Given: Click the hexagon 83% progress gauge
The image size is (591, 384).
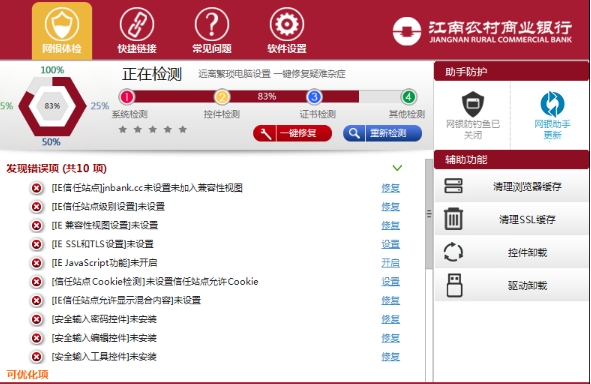Looking at the screenshot, I should tap(52, 106).
